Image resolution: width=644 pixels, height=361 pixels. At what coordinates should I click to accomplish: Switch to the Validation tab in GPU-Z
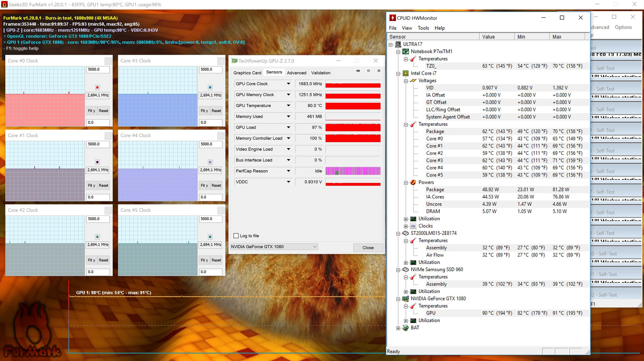tap(321, 73)
